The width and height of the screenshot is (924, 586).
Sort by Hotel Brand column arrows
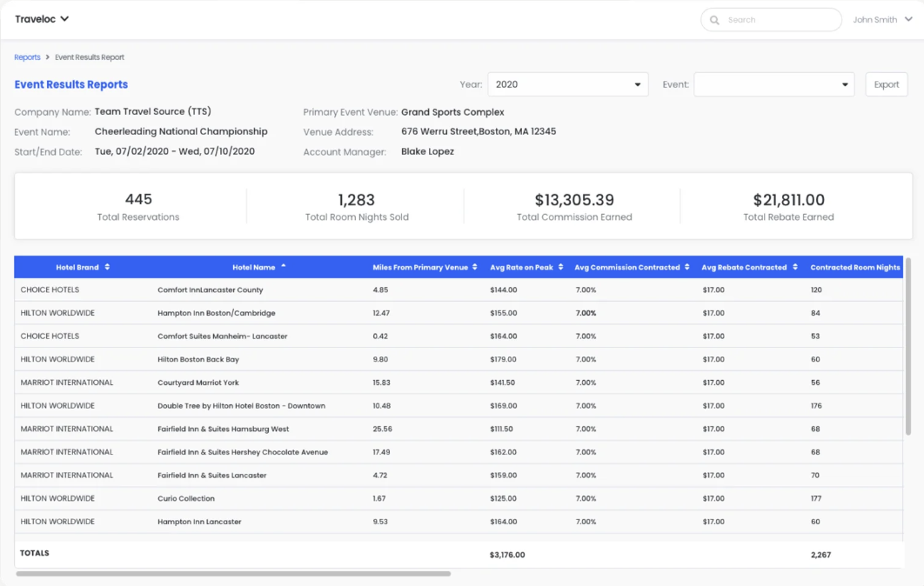click(x=107, y=268)
